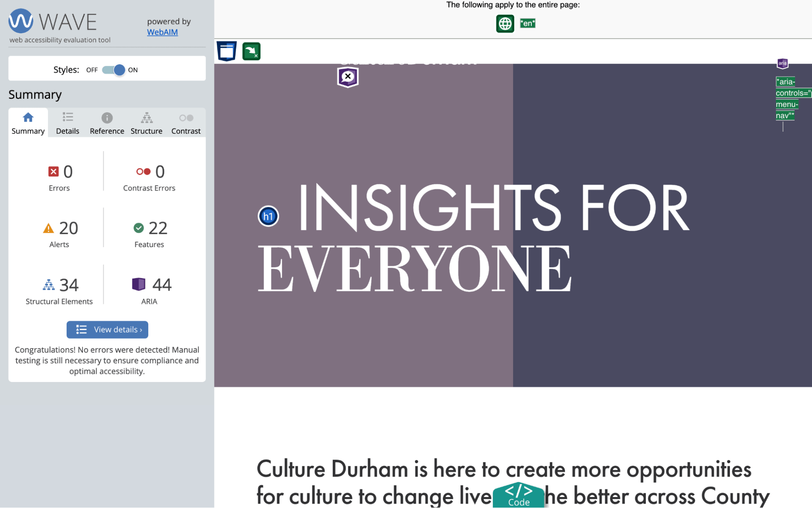Toggle the Styles on/off switch
Image resolution: width=812 pixels, height=508 pixels.
[113, 70]
